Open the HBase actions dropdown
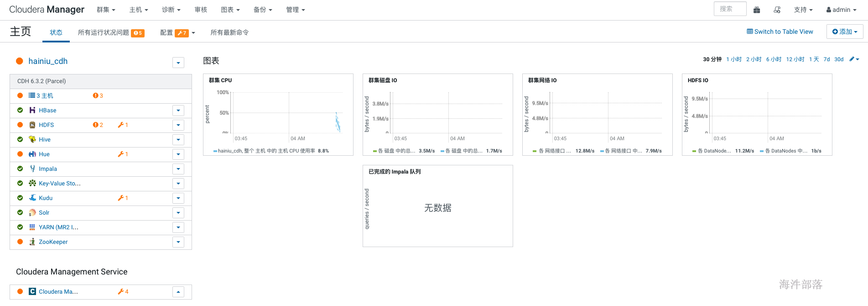This screenshot has height=306, width=868. point(178,111)
